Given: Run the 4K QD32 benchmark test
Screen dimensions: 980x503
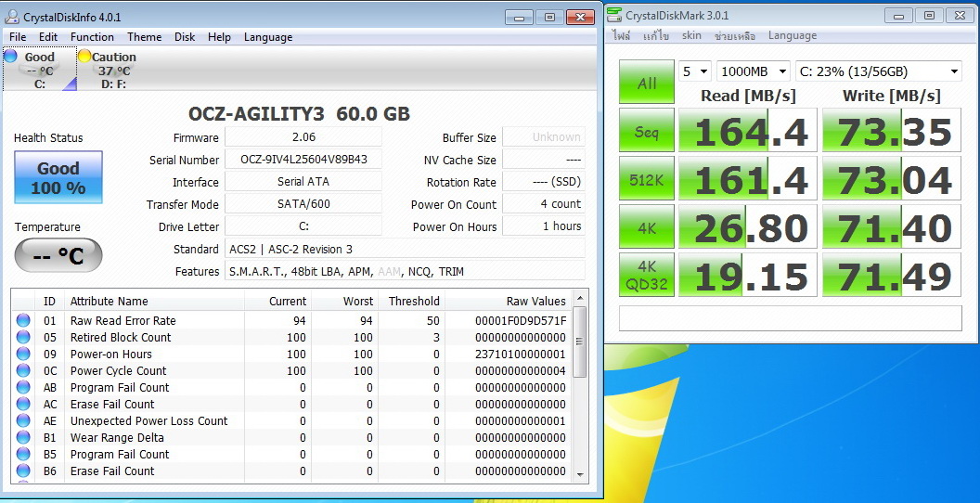Looking at the screenshot, I should coord(647,275).
